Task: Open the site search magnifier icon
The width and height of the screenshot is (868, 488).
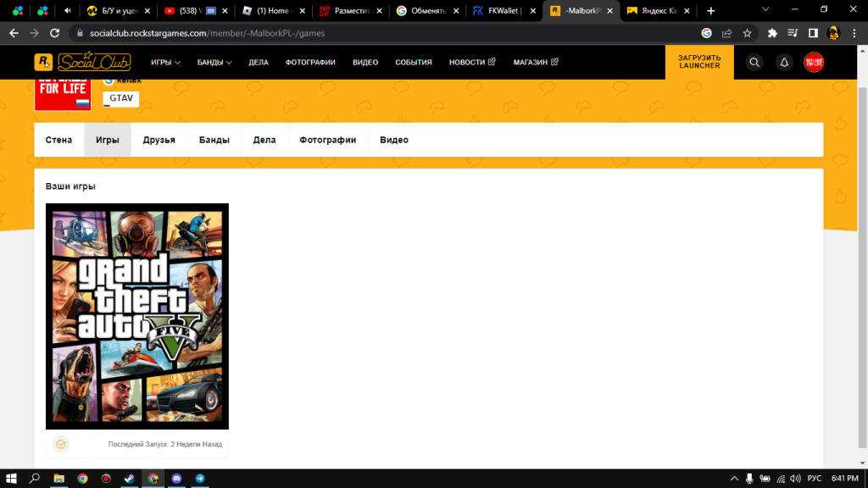Action: [754, 62]
